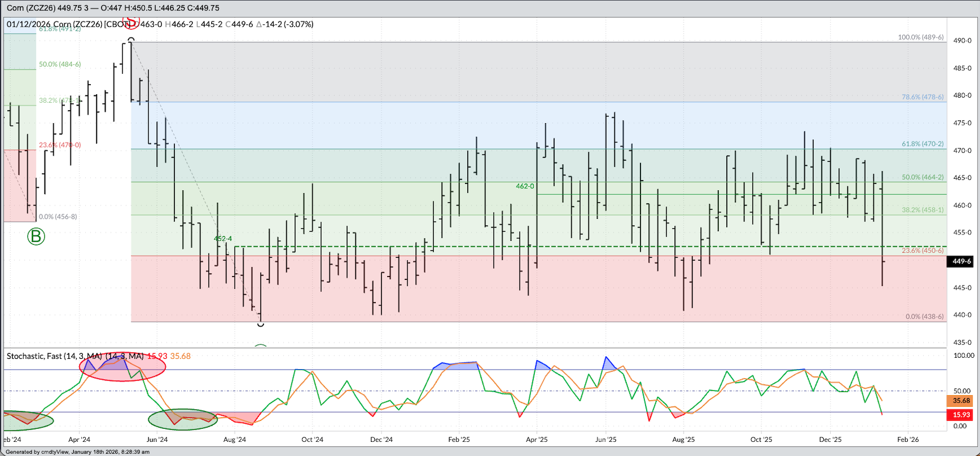Viewport: 980px width, 456px height.
Task: Click the Dec '25 date axis label
Action: click(x=830, y=440)
